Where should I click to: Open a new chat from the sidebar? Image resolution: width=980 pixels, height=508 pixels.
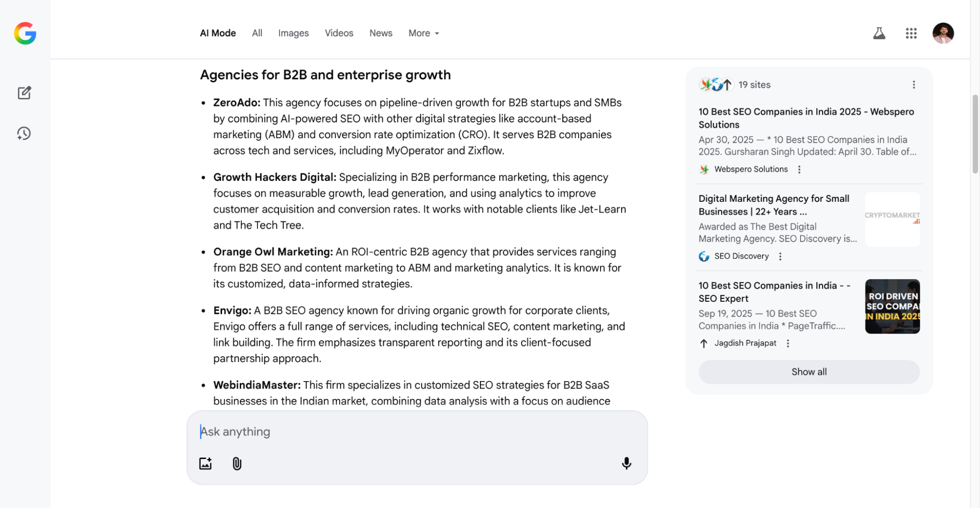click(x=24, y=93)
